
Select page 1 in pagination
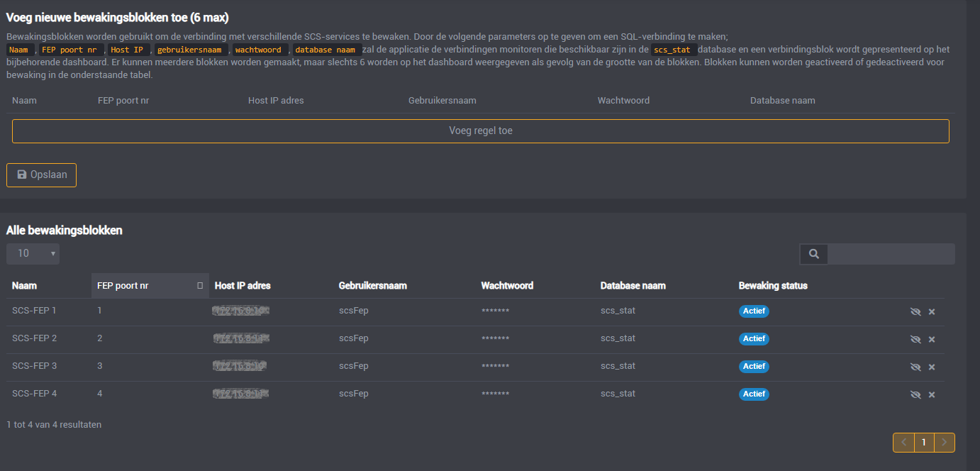pos(924,443)
